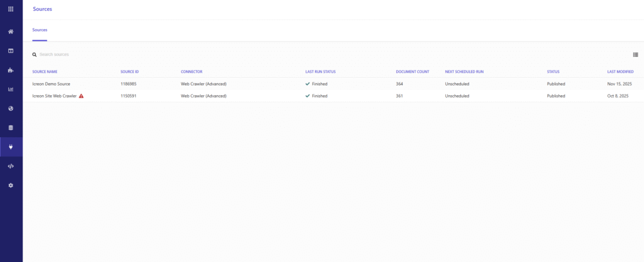
Task: Open the analytics chart sidebar icon
Action: (x=11, y=89)
